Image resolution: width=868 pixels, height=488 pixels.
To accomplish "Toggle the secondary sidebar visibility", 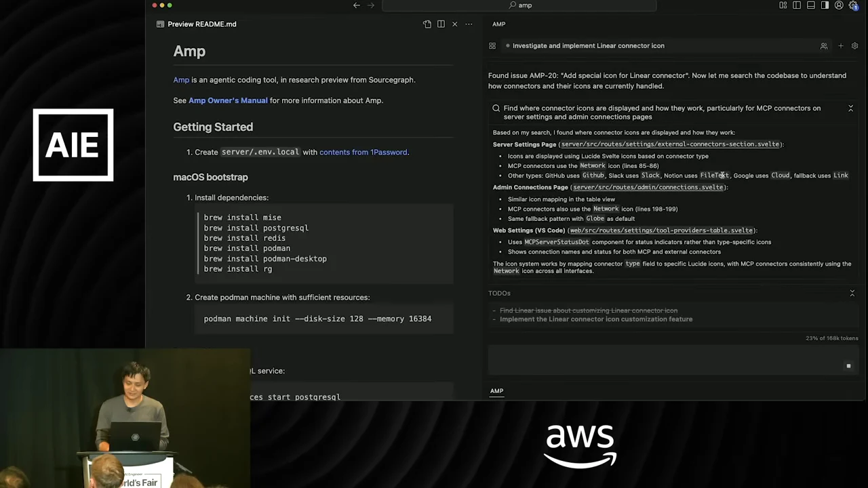I will coord(825,5).
